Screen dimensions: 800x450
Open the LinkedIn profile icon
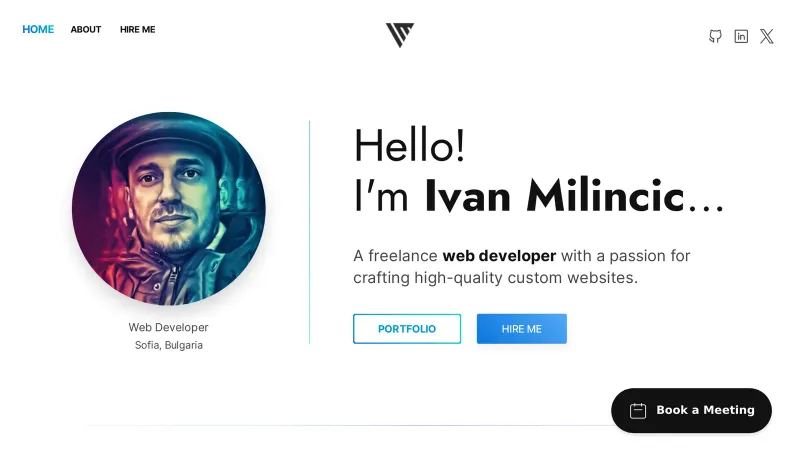(741, 36)
